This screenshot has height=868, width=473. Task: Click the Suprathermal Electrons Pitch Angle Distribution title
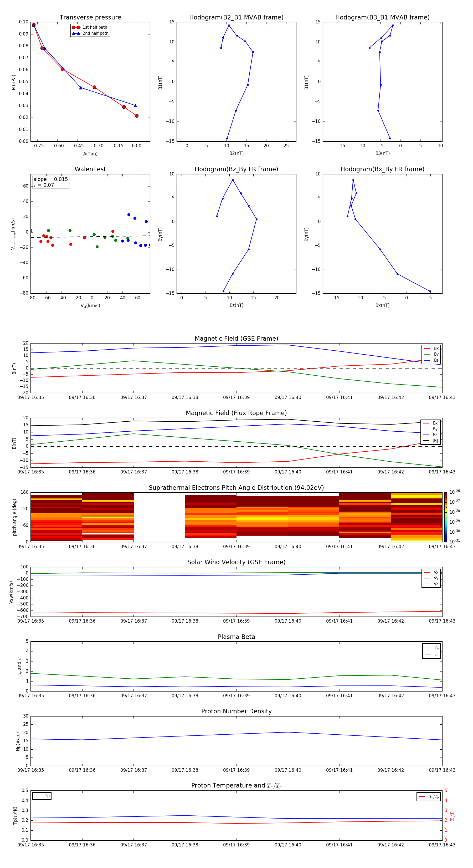(x=236, y=488)
